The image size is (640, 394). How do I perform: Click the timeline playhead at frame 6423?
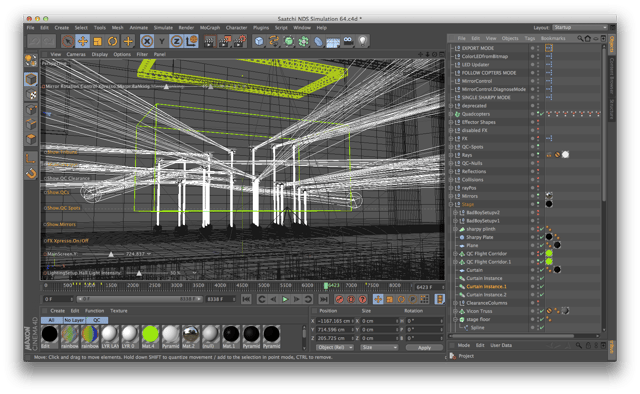point(326,286)
